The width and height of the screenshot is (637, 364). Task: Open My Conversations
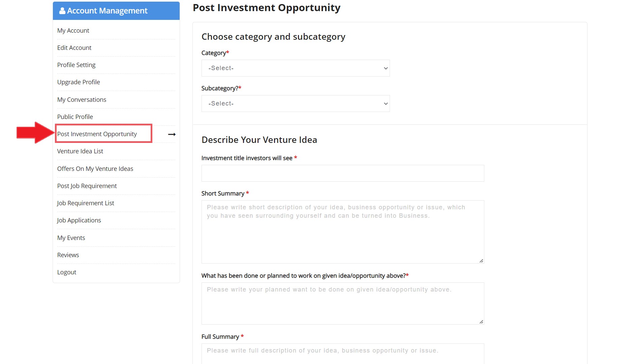pyautogui.click(x=82, y=100)
